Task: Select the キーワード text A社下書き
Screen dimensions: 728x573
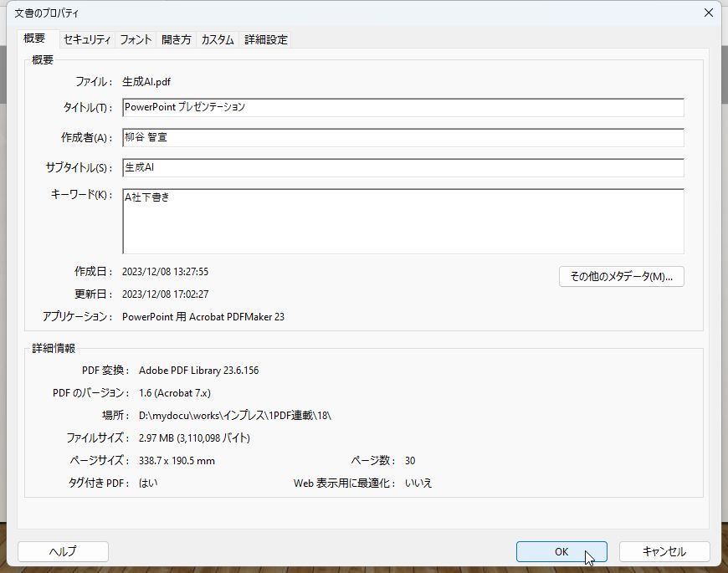Action: click(x=149, y=197)
